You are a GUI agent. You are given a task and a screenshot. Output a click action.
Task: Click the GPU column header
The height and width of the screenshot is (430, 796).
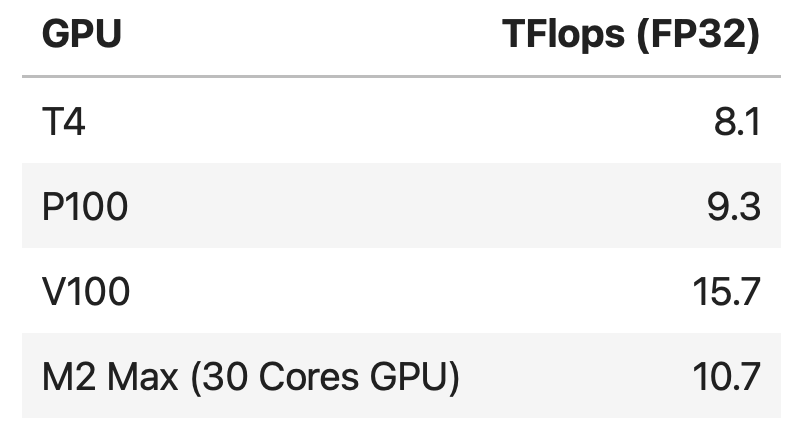pos(81,36)
